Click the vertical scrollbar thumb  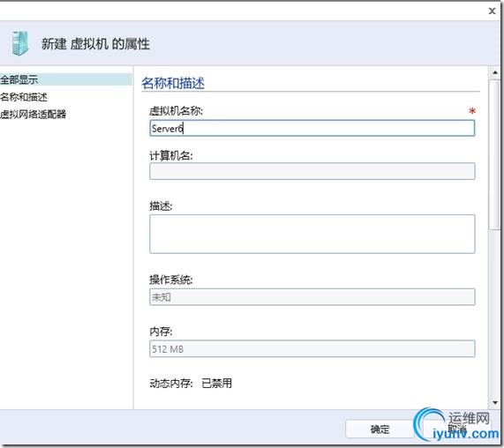pos(494,155)
